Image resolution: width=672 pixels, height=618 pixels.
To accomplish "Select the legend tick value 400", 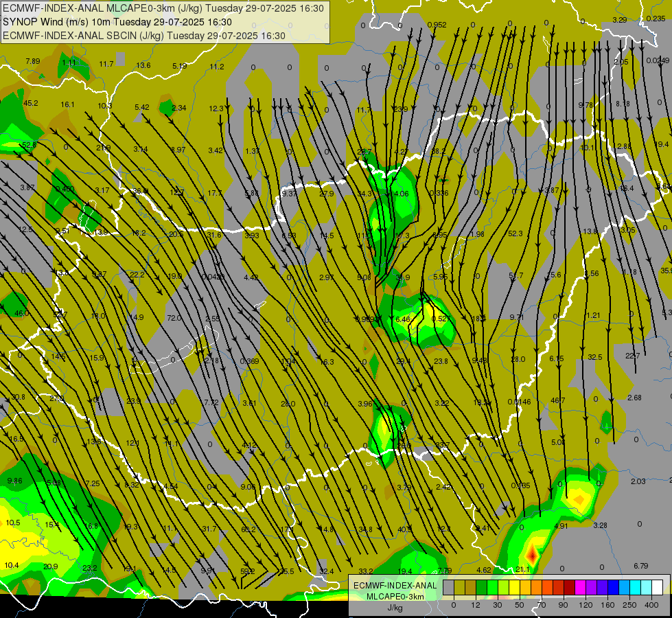I will coord(651,605).
